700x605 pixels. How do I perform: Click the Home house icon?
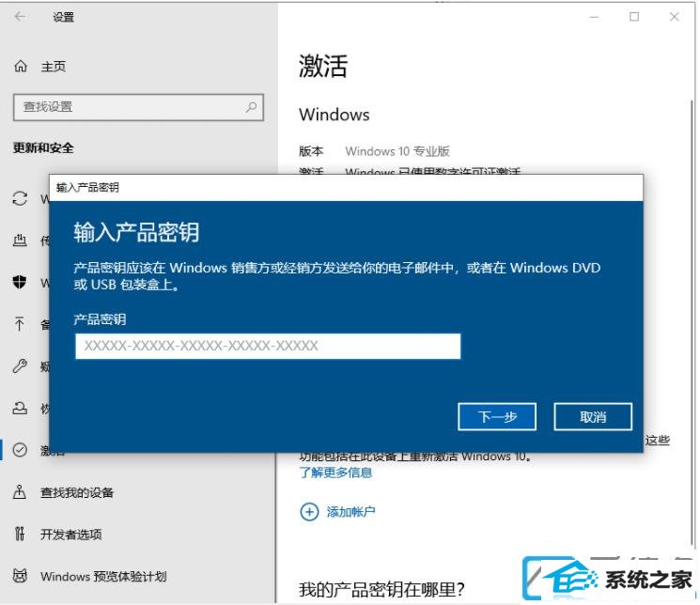pyautogui.click(x=21, y=67)
